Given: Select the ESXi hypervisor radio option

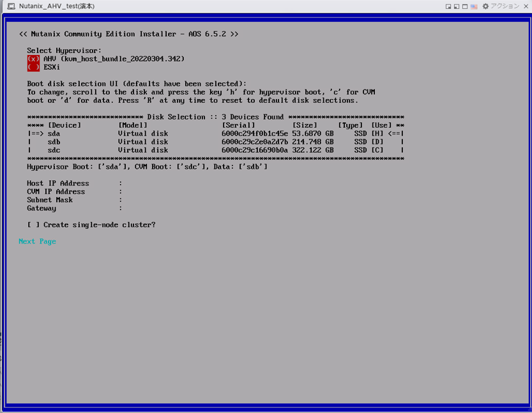Looking at the screenshot, I should coord(33,67).
